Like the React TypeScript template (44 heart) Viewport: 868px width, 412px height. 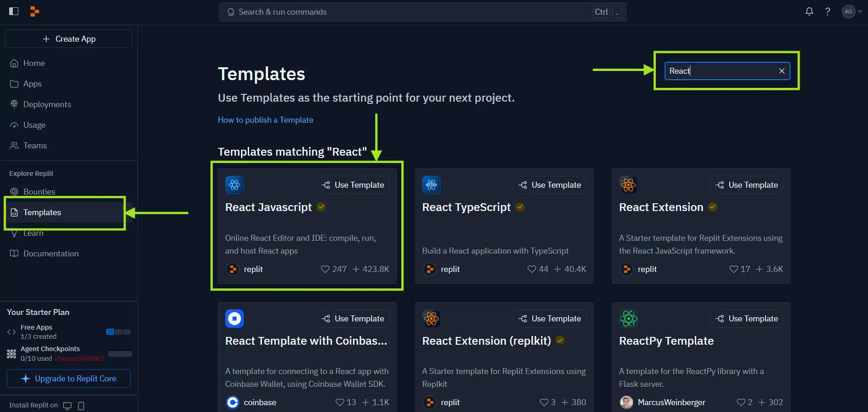[532, 269]
